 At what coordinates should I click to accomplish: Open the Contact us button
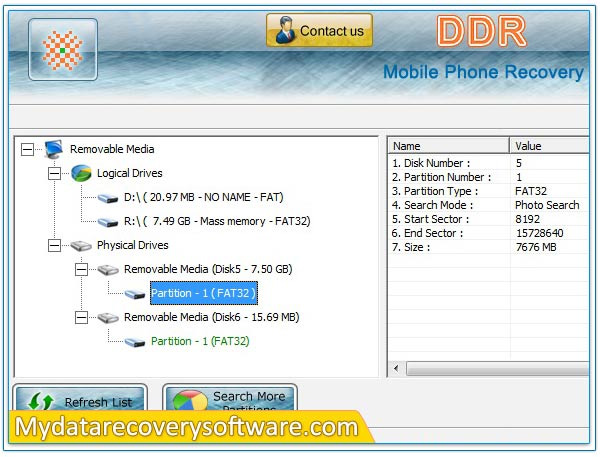[320, 31]
